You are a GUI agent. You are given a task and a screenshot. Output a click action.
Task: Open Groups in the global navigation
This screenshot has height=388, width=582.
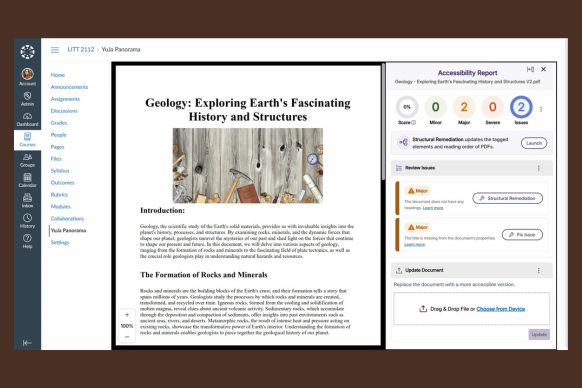point(27,160)
